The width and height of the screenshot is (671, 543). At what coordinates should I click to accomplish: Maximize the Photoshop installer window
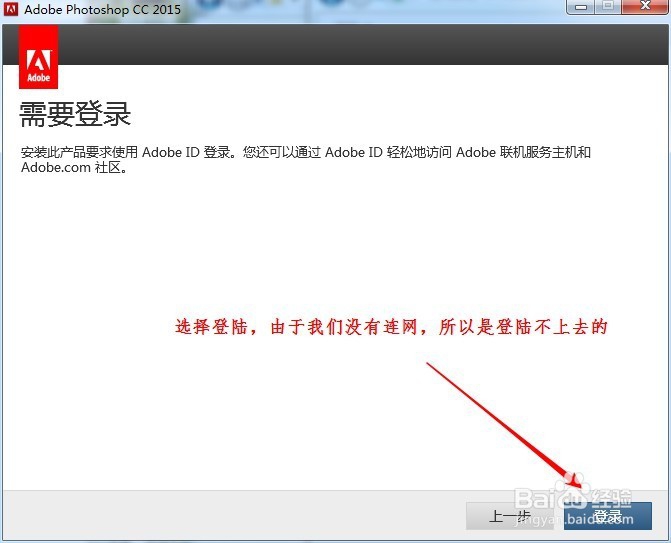[x=608, y=7]
